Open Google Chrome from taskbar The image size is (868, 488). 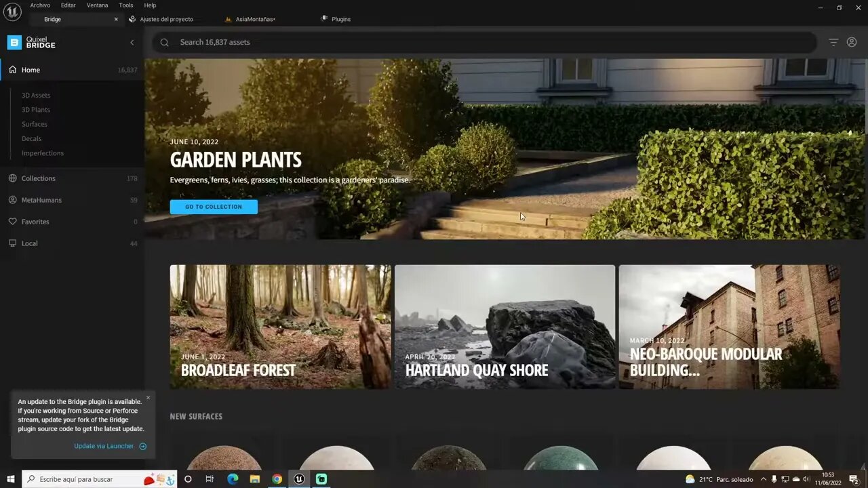[x=277, y=479]
